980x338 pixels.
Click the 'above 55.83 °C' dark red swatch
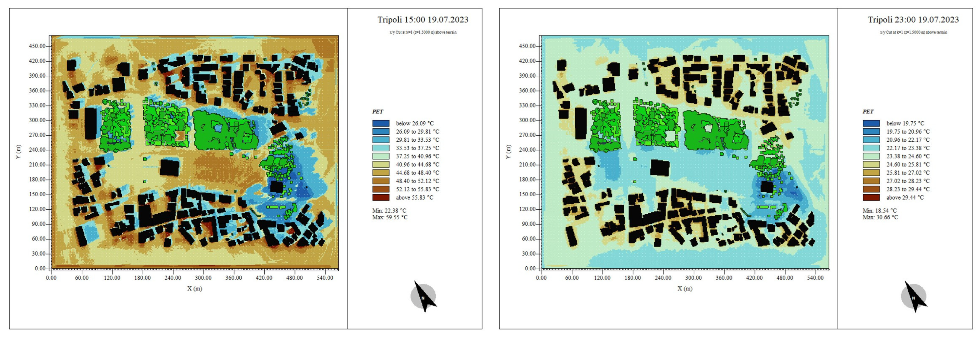pyautogui.click(x=380, y=197)
